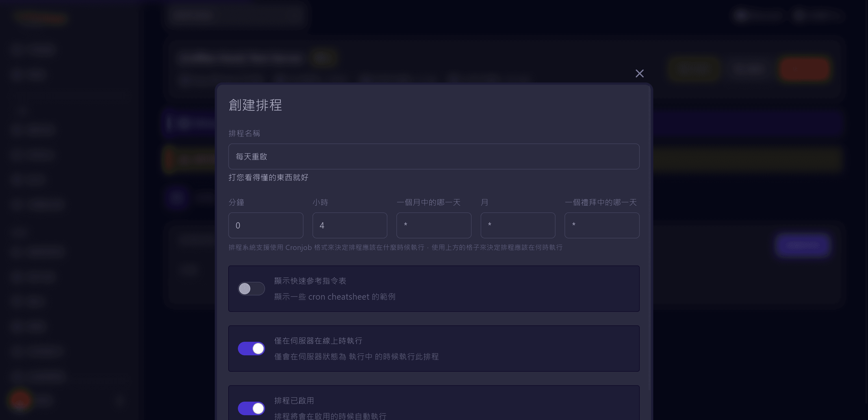Click the purple submit button on the right edge
This screenshot has height=420, width=868.
803,245
